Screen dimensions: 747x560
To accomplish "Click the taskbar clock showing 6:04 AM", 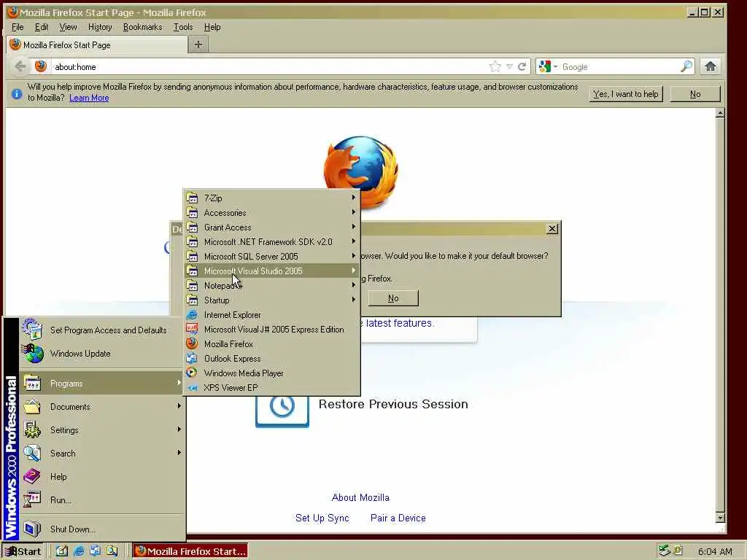I will click(x=715, y=551).
